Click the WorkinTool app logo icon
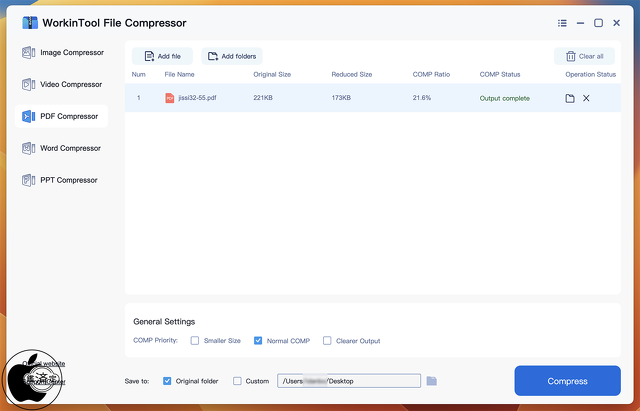Image resolution: width=640 pixels, height=411 pixels. (30, 23)
